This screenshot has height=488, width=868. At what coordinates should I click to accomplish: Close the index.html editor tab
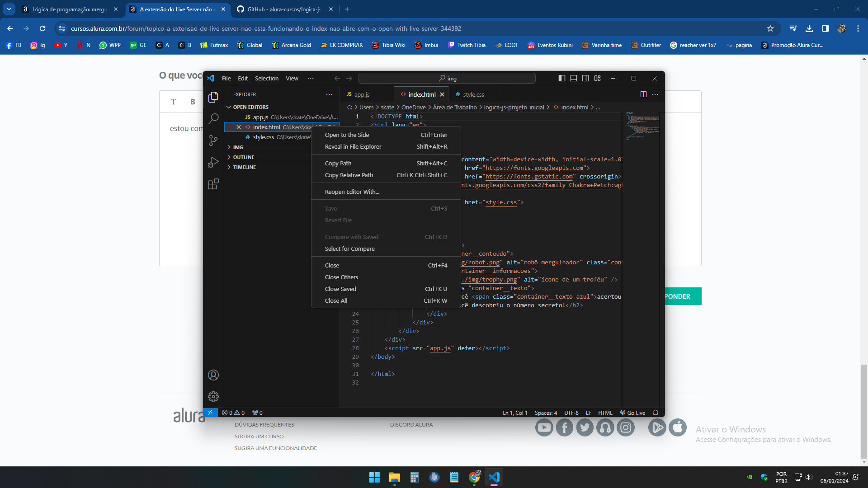click(x=442, y=94)
